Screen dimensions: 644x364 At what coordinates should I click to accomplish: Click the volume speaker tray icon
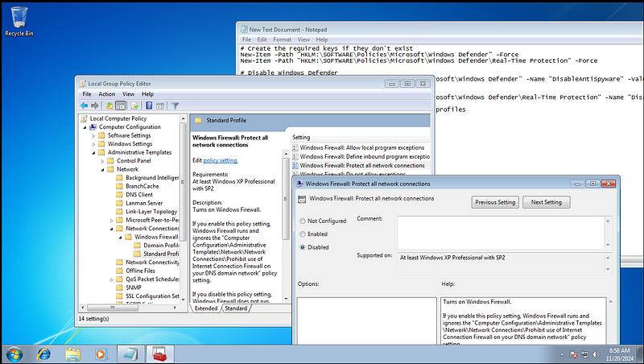[x=596, y=354]
